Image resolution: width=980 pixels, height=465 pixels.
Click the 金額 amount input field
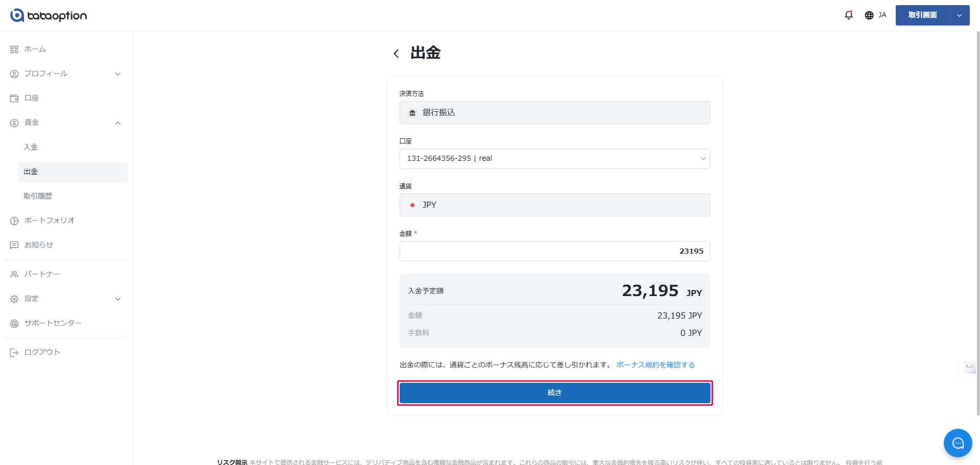(x=554, y=251)
